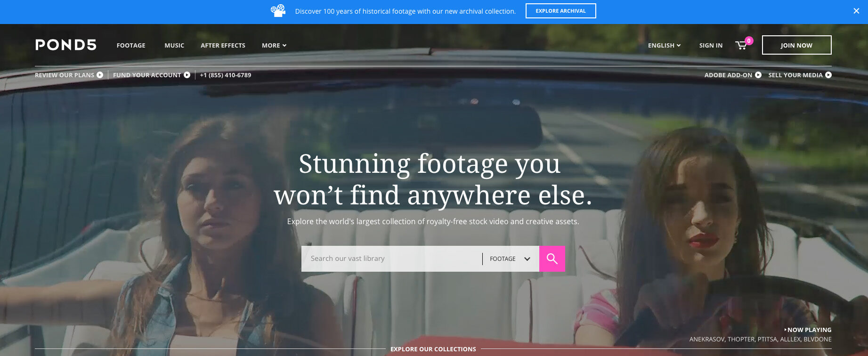This screenshot has height=356, width=868.
Task: Click arrow icon beside Adobe Add-On
Action: point(758,75)
